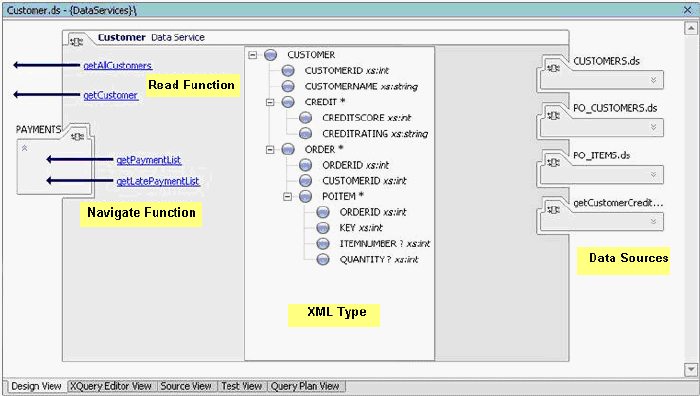Open the getPaymentList navigate function
The width and height of the screenshot is (700, 396).
(x=149, y=160)
